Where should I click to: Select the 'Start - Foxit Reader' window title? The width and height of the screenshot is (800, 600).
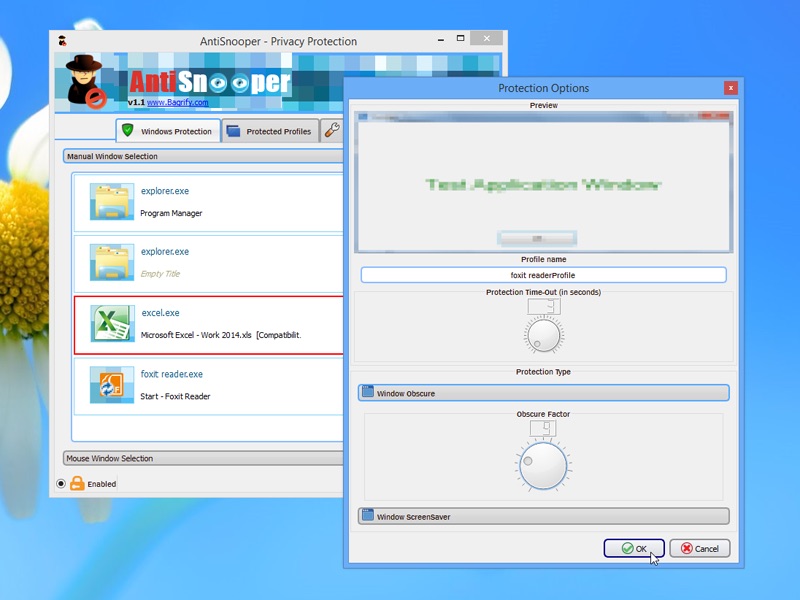[x=175, y=396]
